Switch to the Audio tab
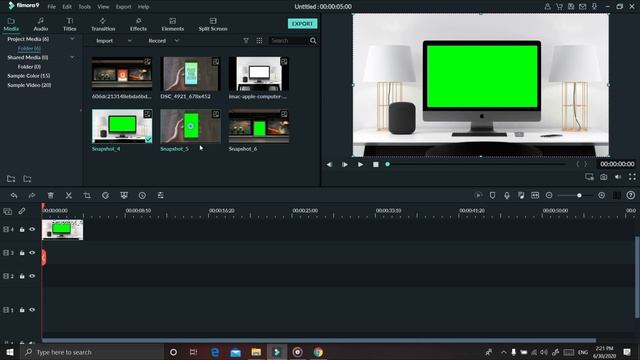 (x=40, y=24)
